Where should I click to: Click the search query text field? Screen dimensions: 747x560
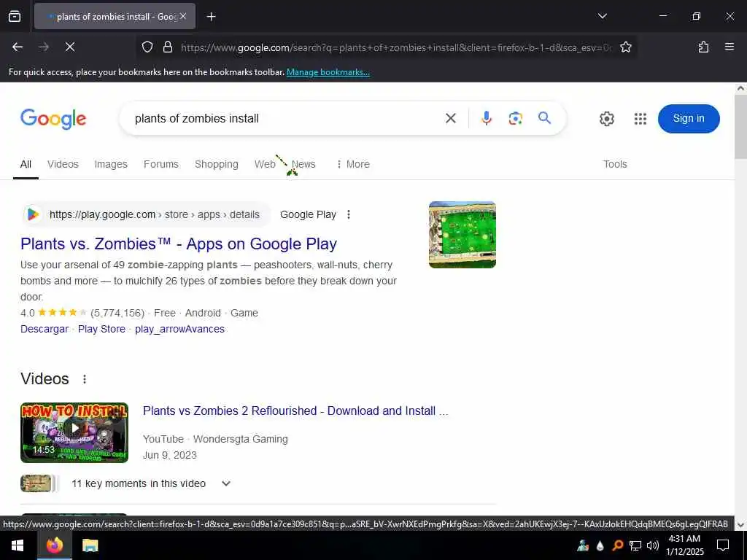click(285, 118)
